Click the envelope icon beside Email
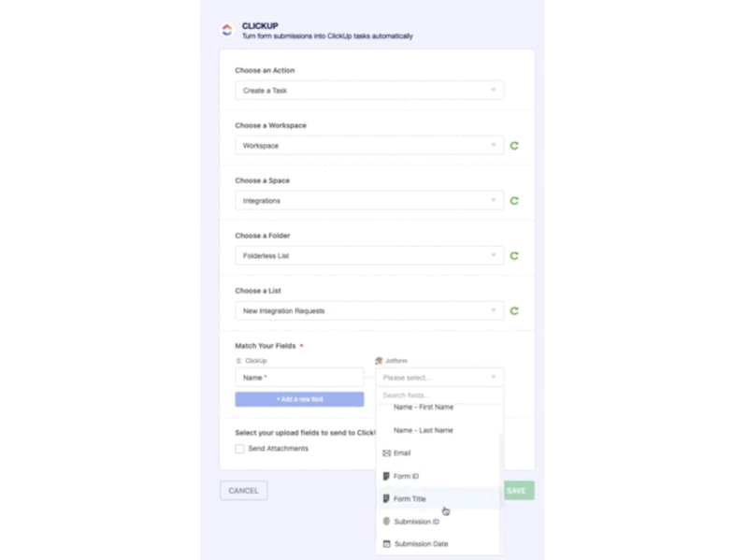Viewport: 748px width, 560px height. click(x=387, y=452)
